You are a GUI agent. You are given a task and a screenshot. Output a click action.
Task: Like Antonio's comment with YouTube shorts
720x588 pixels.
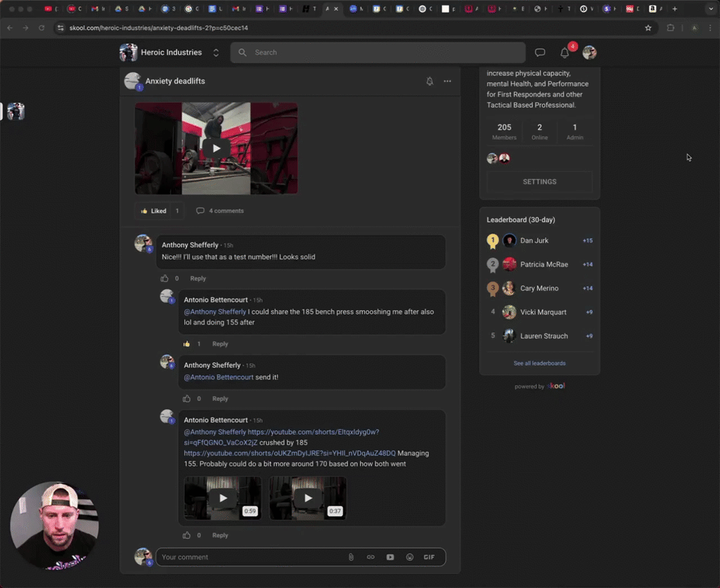[186, 535]
